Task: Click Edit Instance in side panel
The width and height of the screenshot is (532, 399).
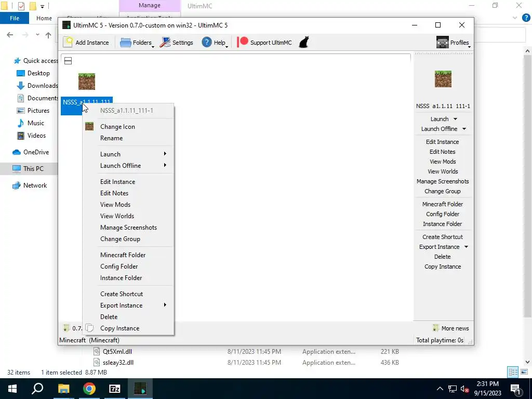Action: pos(443,142)
